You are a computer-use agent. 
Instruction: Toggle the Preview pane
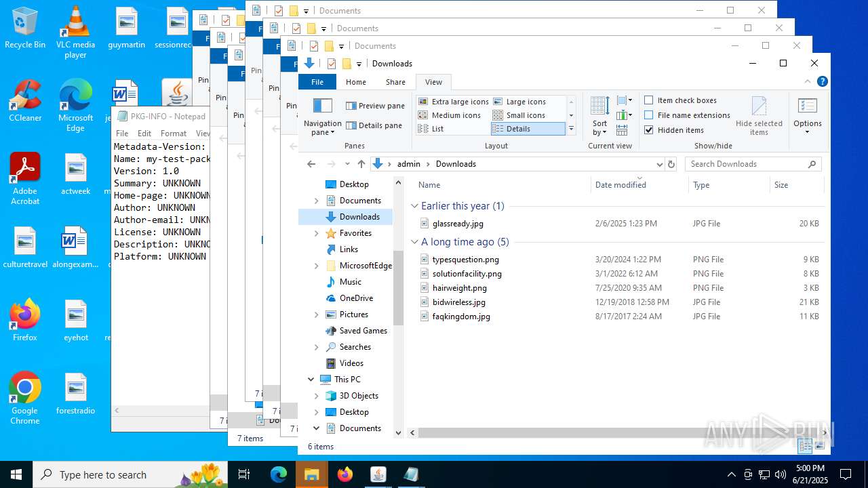375,106
